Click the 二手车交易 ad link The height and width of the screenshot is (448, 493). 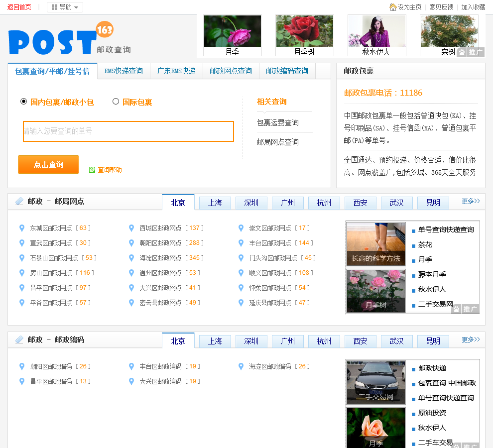(x=435, y=443)
